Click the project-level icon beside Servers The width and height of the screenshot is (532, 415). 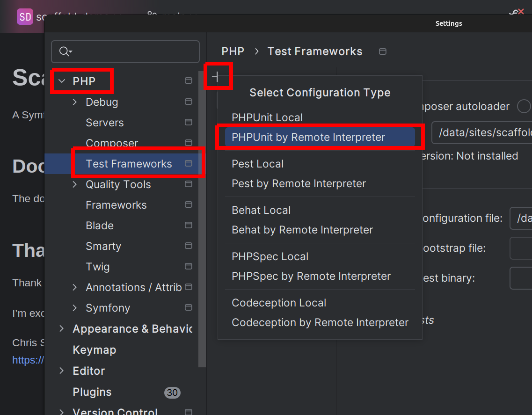point(189,122)
